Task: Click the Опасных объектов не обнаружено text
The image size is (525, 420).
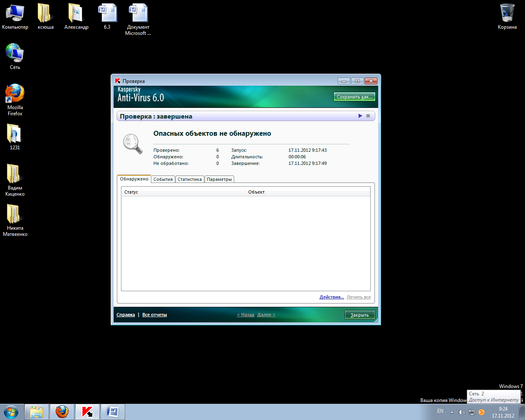Action: pos(212,133)
